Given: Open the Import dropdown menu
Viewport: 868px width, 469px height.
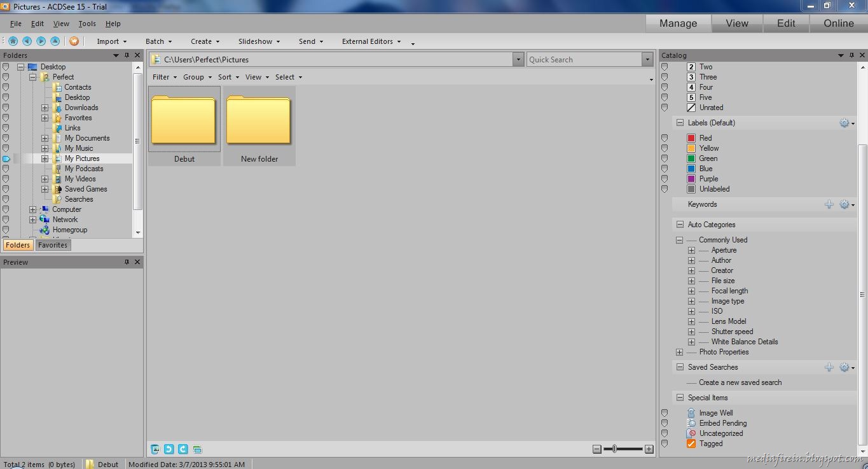Looking at the screenshot, I should pyautogui.click(x=112, y=41).
